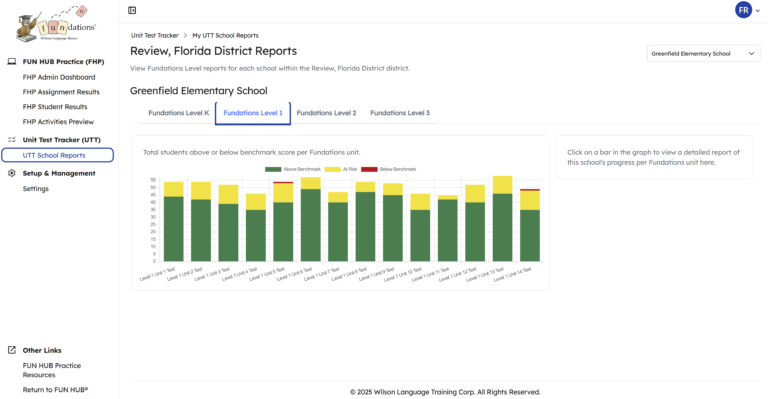Switch to Fundations Level K tab
The height and width of the screenshot is (399, 768).
click(x=179, y=113)
